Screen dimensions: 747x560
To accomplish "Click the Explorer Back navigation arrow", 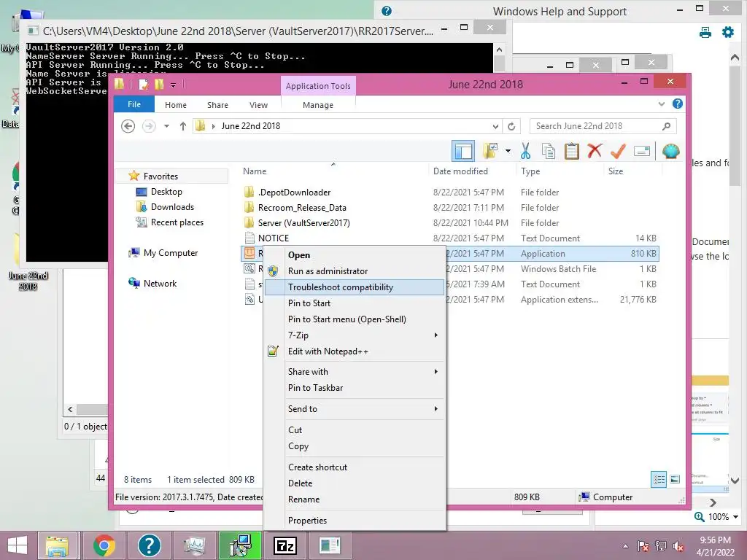I will (128, 126).
